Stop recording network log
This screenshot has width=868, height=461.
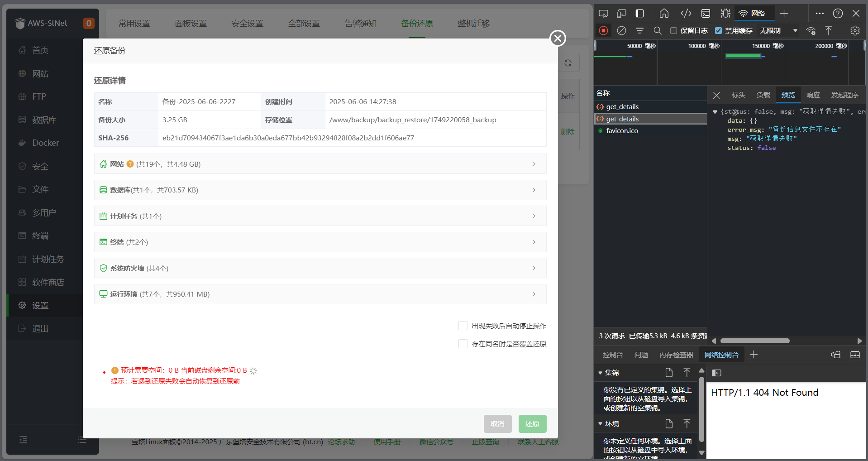[603, 31]
